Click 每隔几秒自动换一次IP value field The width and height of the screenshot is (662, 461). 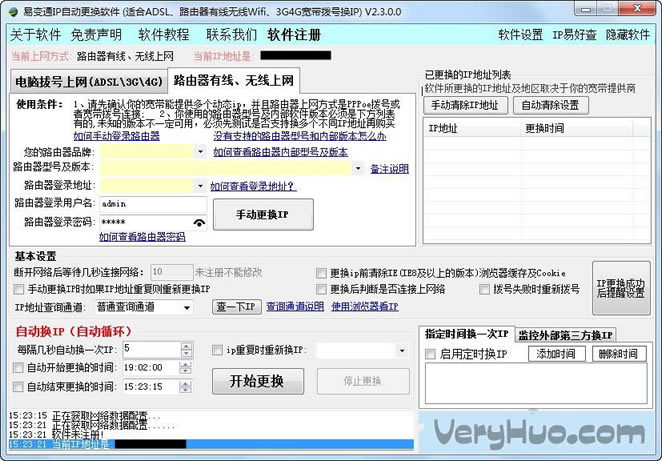(x=152, y=350)
